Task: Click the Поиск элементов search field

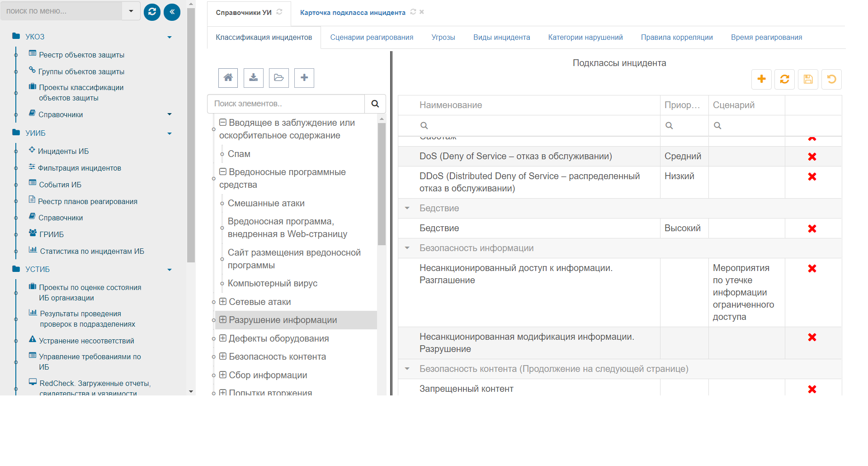Action: [286, 104]
